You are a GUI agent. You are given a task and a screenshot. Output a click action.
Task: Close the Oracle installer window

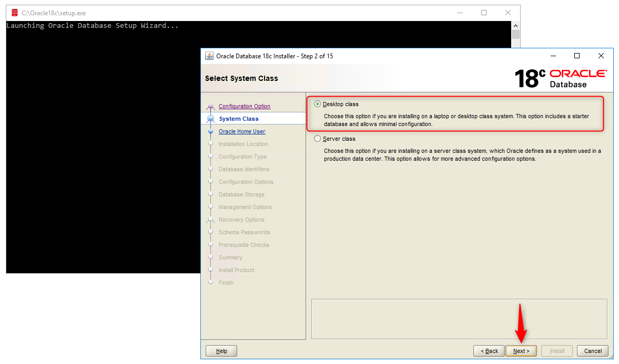tap(601, 56)
